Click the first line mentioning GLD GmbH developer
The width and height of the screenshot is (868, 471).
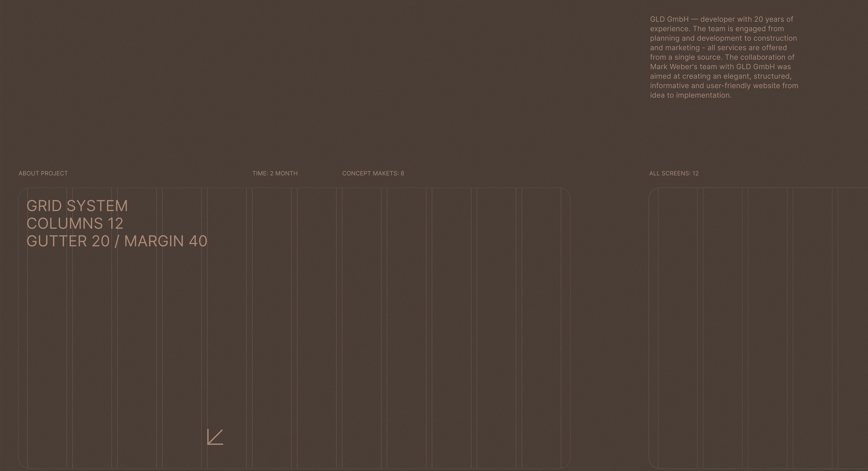pyautogui.click(x=721, y=19)
